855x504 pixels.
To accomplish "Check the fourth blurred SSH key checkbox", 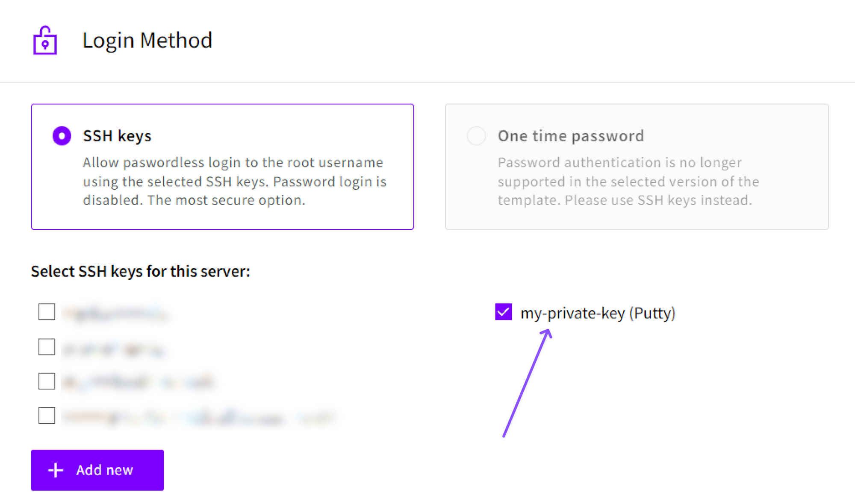I will tap(47, 415).
